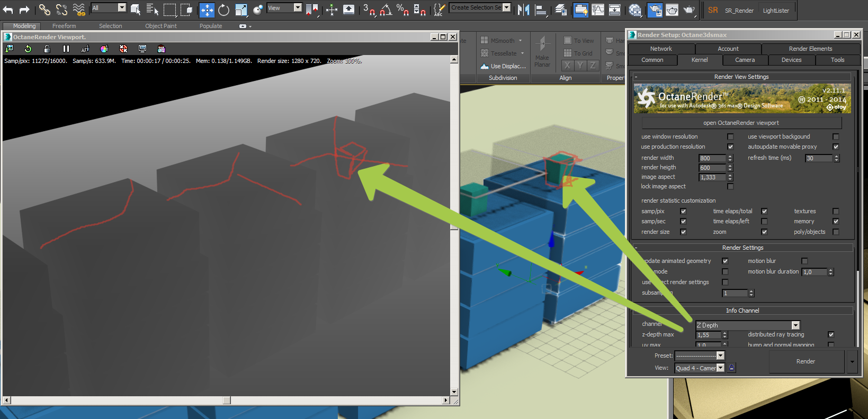Toggle the viewport lock padlock icon
868x419 pixels.
pyautogui.click(x=47, y=49)
